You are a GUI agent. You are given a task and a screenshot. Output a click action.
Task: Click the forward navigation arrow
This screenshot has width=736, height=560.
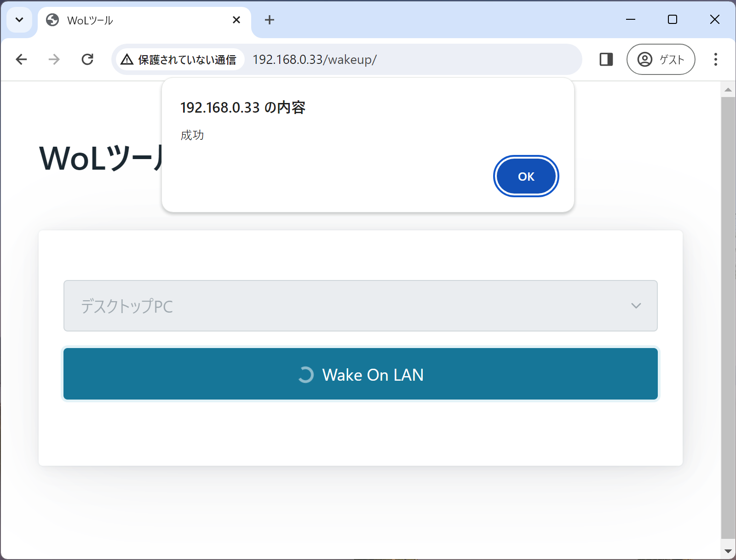coord(54,59)
